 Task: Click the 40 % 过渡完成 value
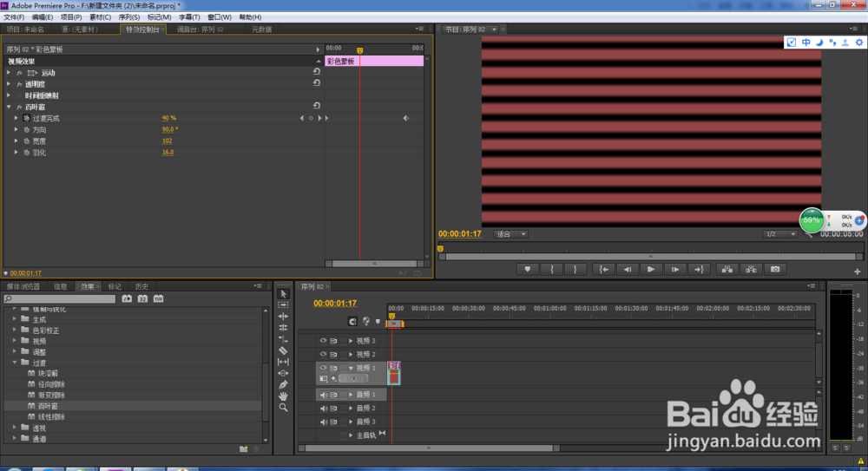(169, 118)
